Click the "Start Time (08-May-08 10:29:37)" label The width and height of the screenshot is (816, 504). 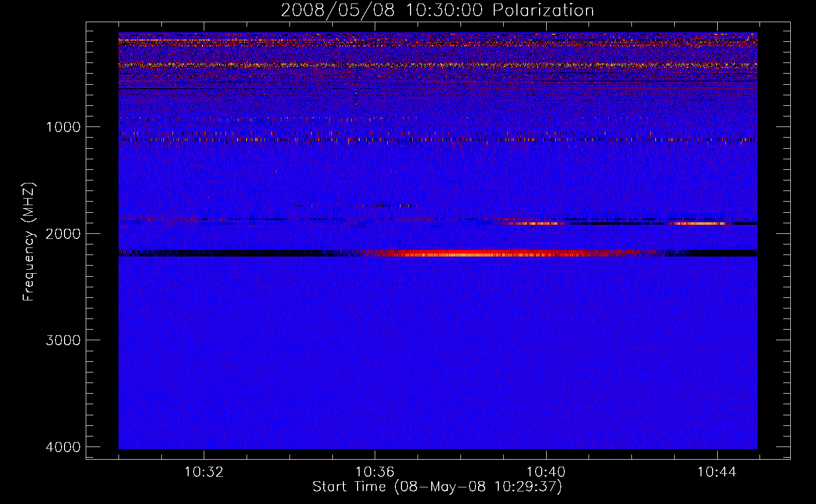pos(437,487)
